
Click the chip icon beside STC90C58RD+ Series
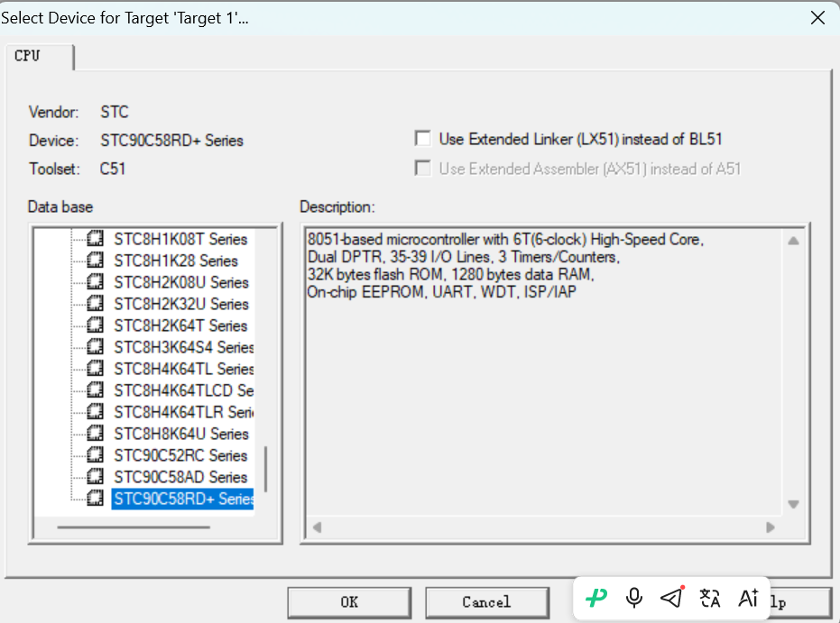click(x=96, y=499)
